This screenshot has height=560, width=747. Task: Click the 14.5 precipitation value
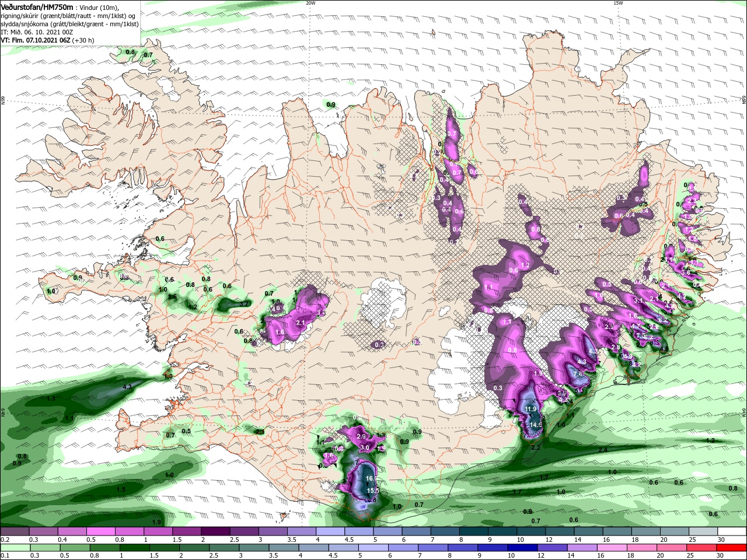pyautogui.click(x=536, y=425)
